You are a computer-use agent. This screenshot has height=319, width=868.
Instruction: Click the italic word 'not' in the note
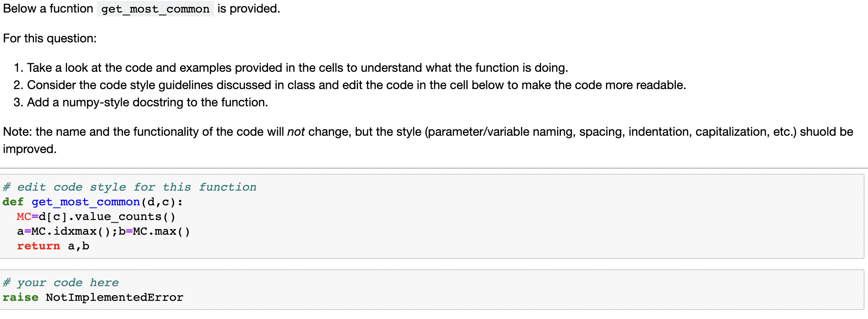tap(296, 132)
